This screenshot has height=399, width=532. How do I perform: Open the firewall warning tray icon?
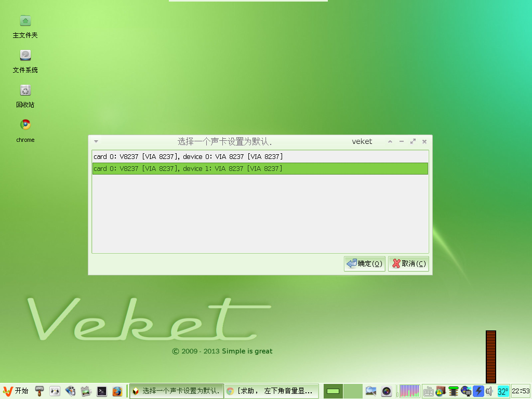pyautogui.click(x=441, y=391)
